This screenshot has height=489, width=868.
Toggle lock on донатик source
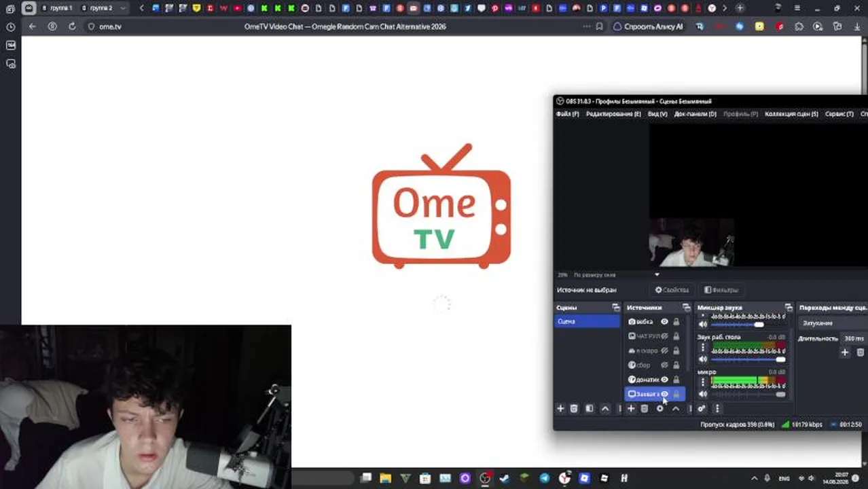[676, 380]
